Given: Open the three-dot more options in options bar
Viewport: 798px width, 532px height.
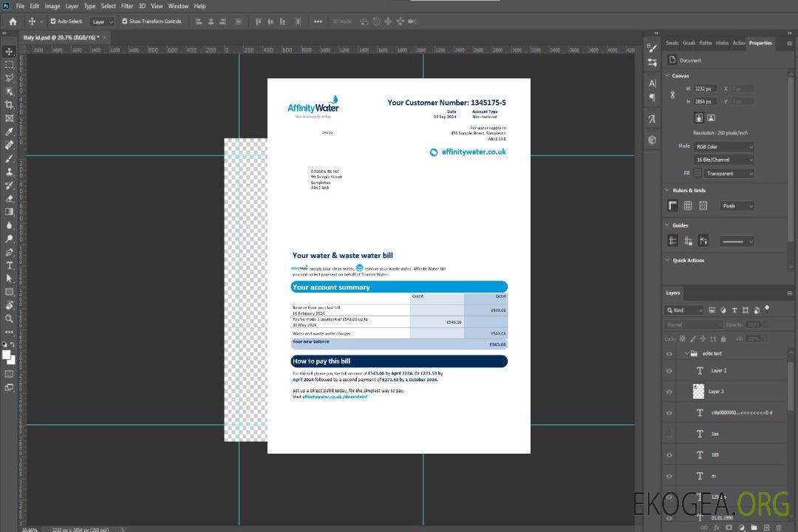Looking at the screenshot, I should point(318,21).
